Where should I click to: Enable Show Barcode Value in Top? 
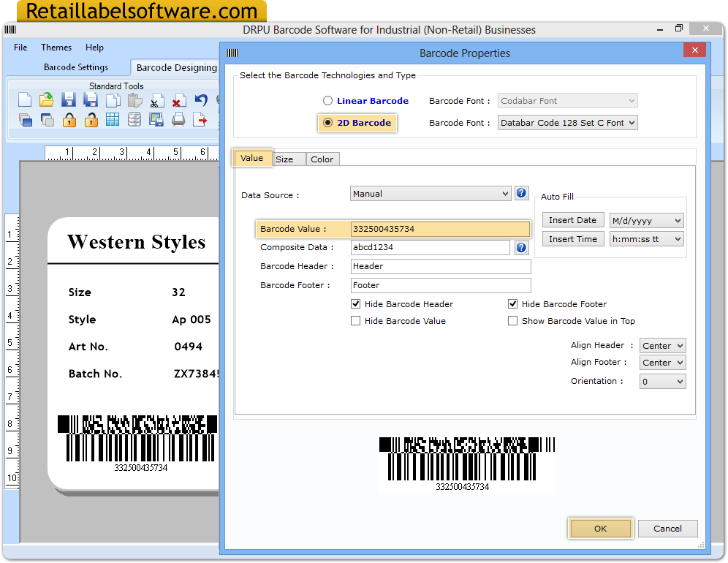pyautogui.click(x=513, y=320)
